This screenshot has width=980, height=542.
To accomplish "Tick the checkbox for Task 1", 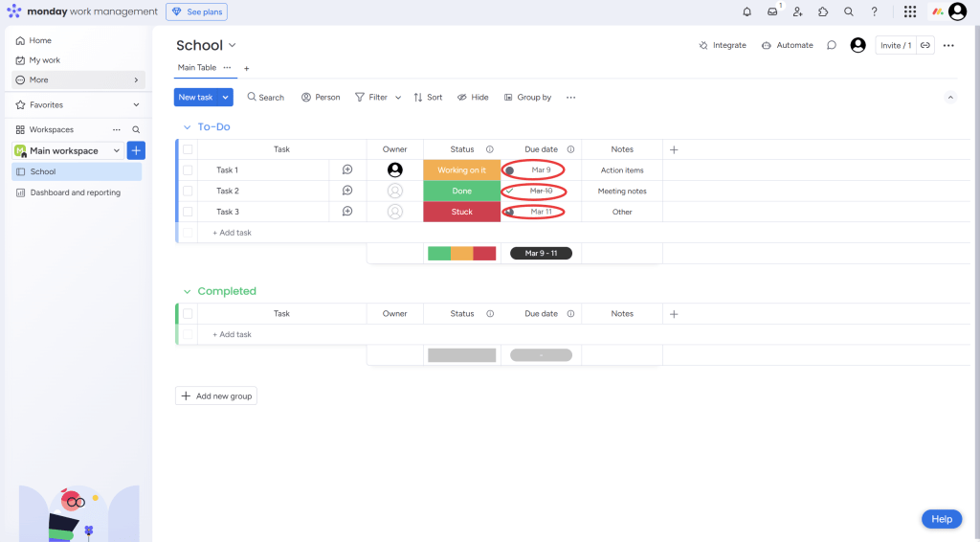I will [x=188, y=170].
